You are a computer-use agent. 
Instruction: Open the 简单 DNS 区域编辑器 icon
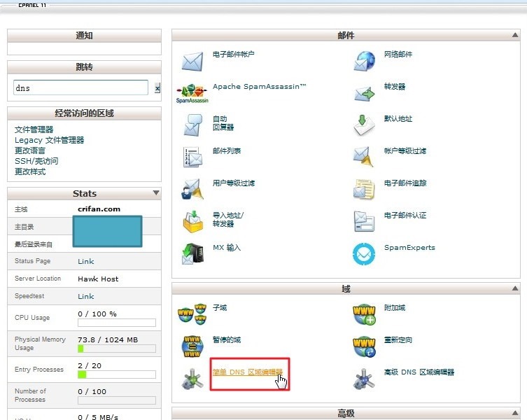click(192, 379)
